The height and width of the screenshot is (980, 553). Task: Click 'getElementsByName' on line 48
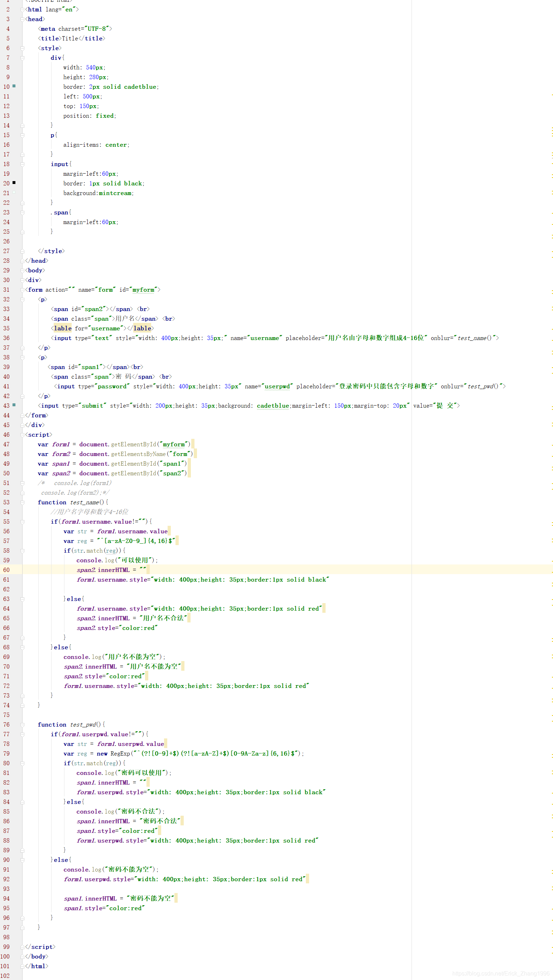138,454
